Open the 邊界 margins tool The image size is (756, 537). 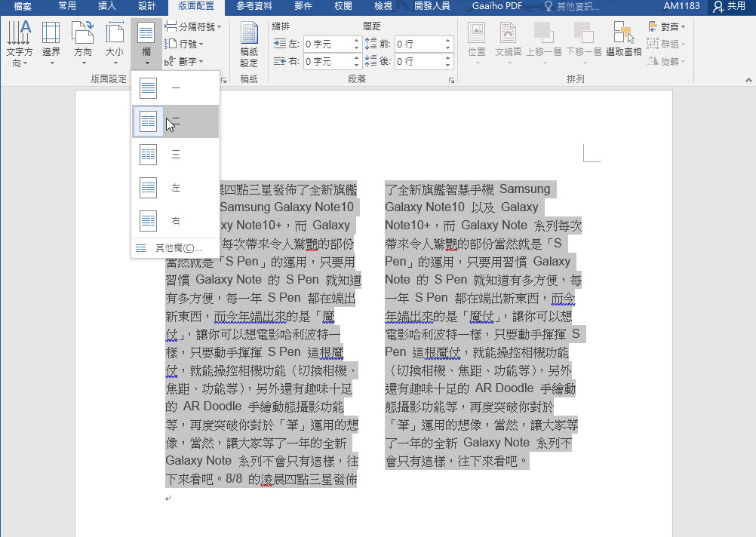pos(51,44)
